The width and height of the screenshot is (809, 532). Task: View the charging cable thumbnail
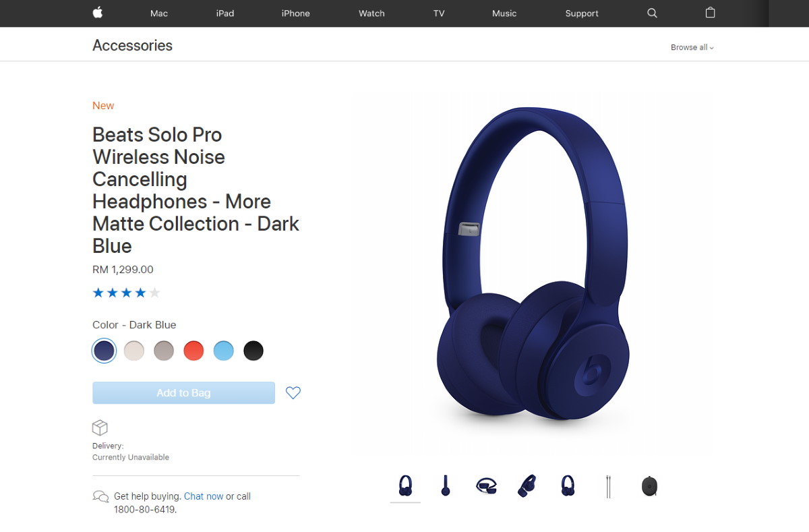click(x=608, y=486)
